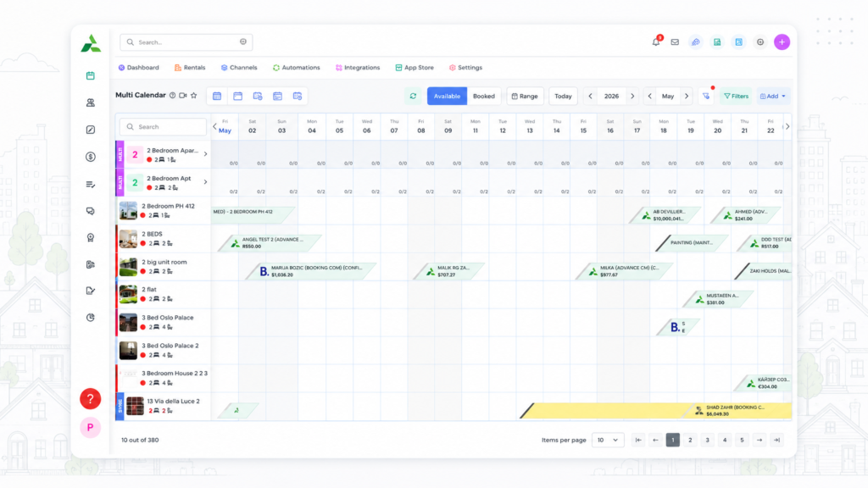The image size is (868, 488).
Task: Open the AB Devillier reservation
Action: click(x=665, y=215)
